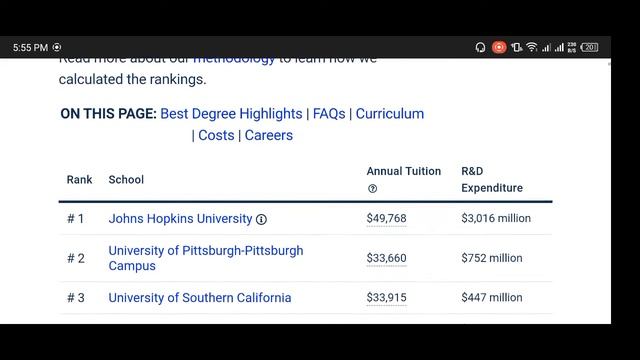Tap the Wi-Fi status icon
Viewport: 640px width, 360px height.
coord(531,47)
